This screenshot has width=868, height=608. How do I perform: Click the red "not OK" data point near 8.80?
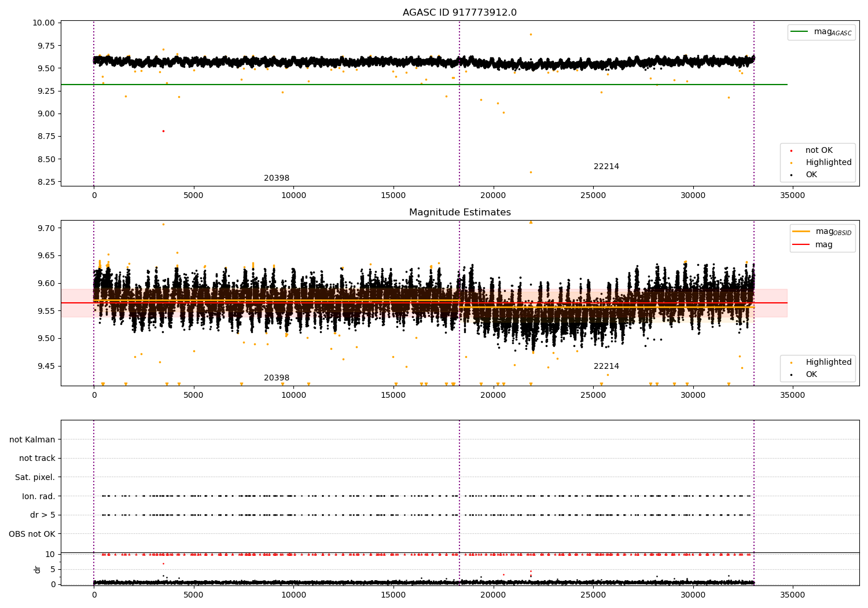pos(163,131)
